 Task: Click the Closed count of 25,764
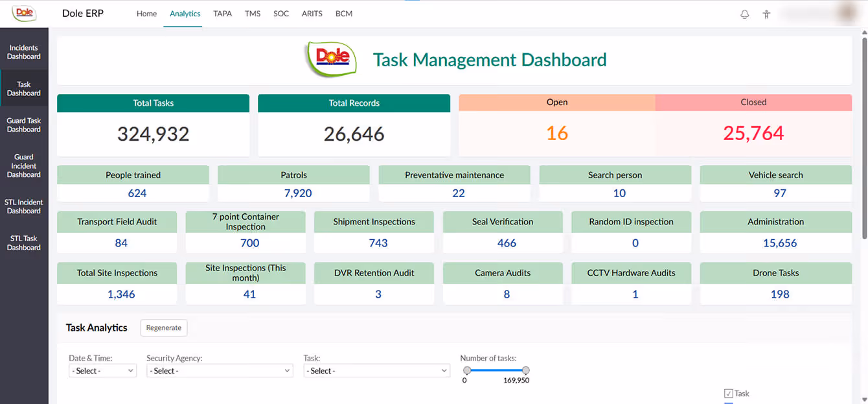pyautogui.click(x=753, y=133)
